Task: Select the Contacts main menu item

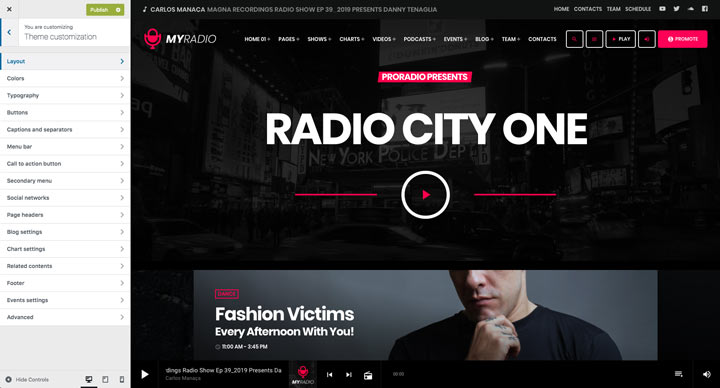Action: point(542,39)
